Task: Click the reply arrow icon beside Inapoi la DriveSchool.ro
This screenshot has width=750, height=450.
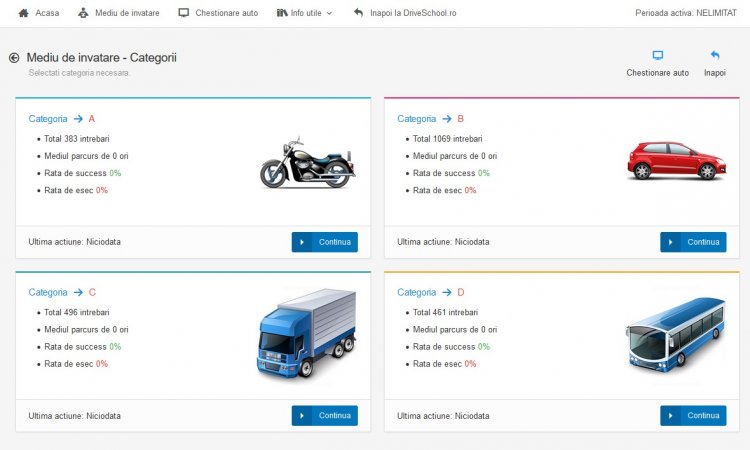Action: click(x=358, y=12)
